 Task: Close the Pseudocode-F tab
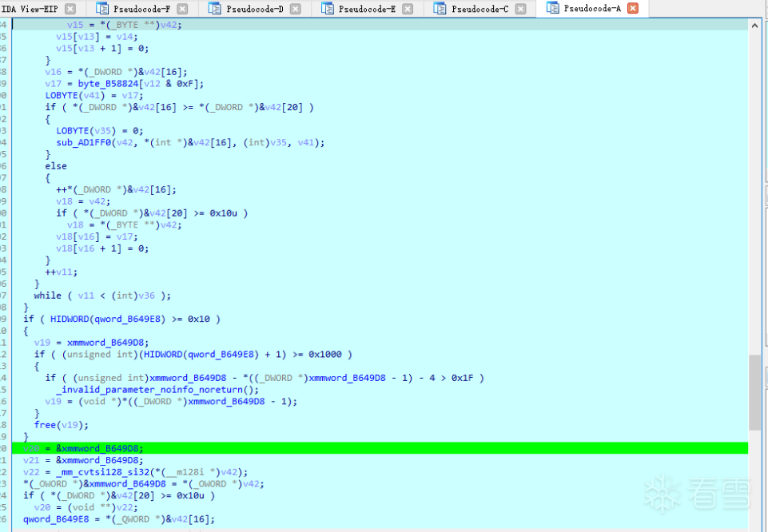(x=182, y=9)
